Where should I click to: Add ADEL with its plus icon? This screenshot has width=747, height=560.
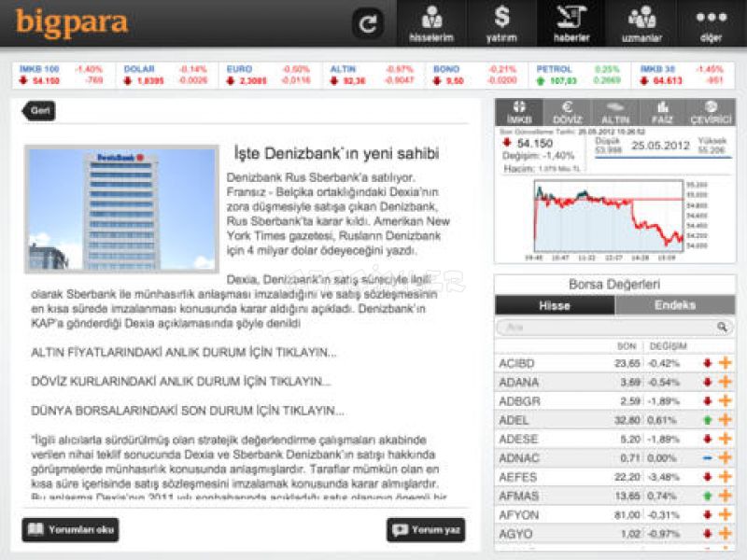[726, 420]
